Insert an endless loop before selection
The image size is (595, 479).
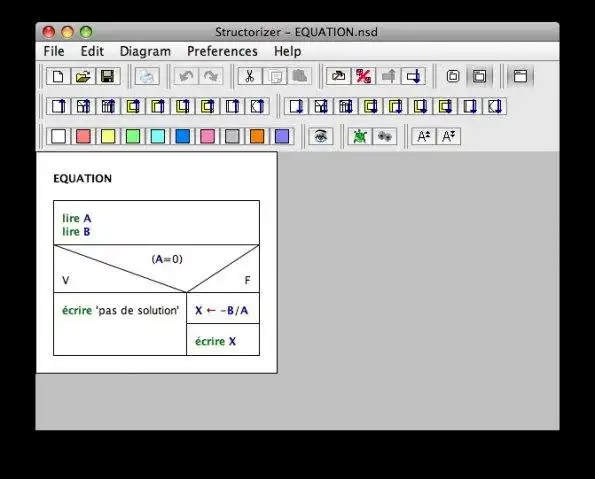click(x=208, y=106)
